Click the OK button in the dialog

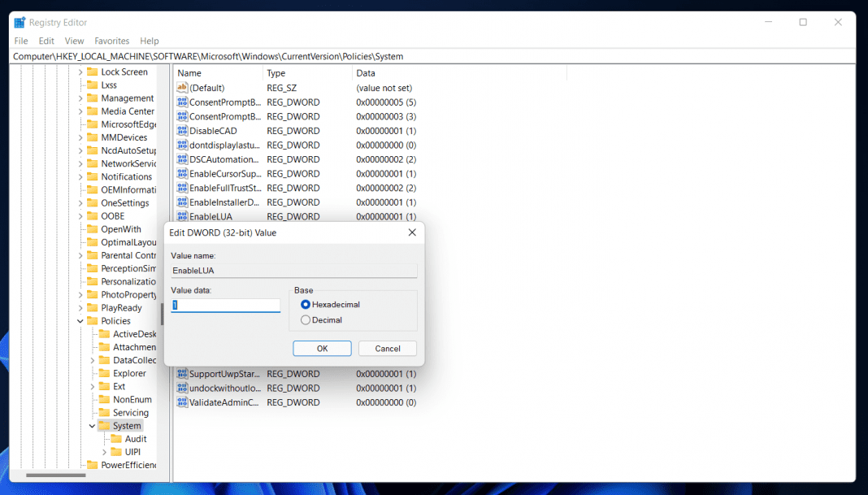(x=322, y=348)
